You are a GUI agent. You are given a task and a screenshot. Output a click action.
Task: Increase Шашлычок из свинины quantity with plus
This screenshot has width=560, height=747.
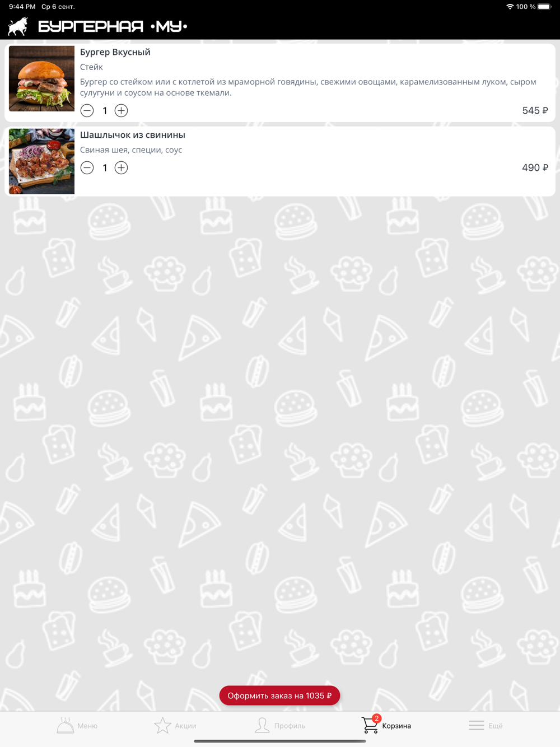(x=121, y=168)
